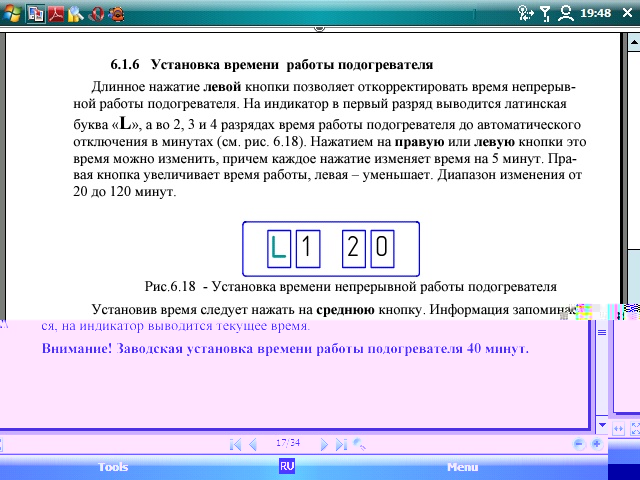
Task: Open the Opera browser icon
Action: [96, 14]
